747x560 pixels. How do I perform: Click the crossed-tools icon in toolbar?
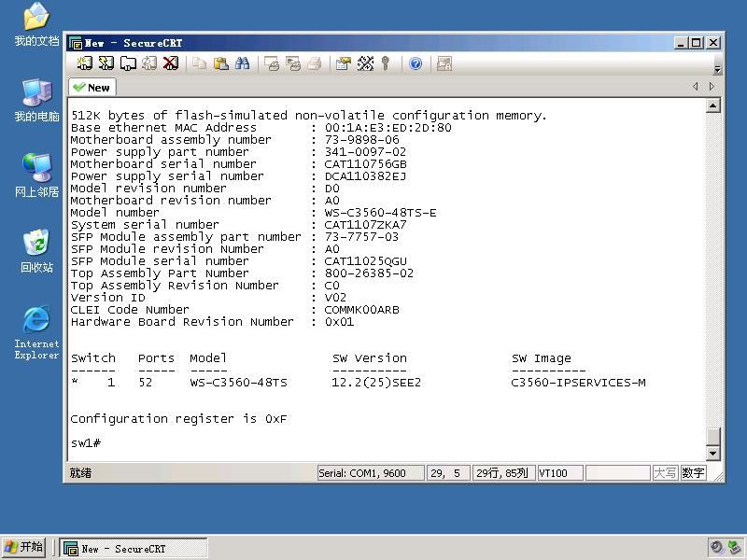coord(365,63)
